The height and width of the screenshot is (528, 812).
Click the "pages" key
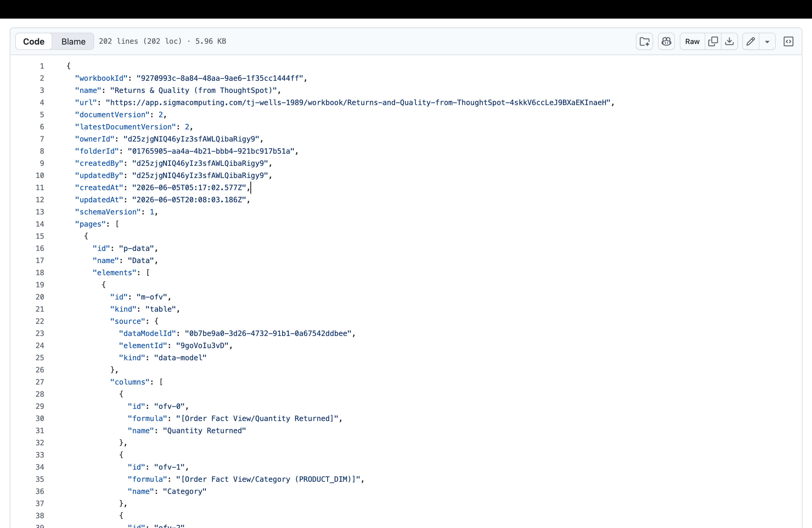click(91, 224)
